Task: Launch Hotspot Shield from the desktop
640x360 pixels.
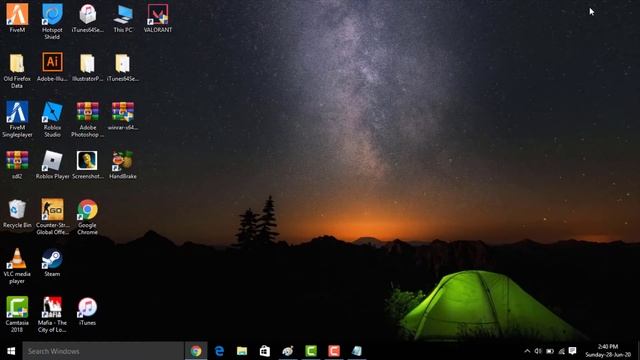Action: (x=52, y=21)
